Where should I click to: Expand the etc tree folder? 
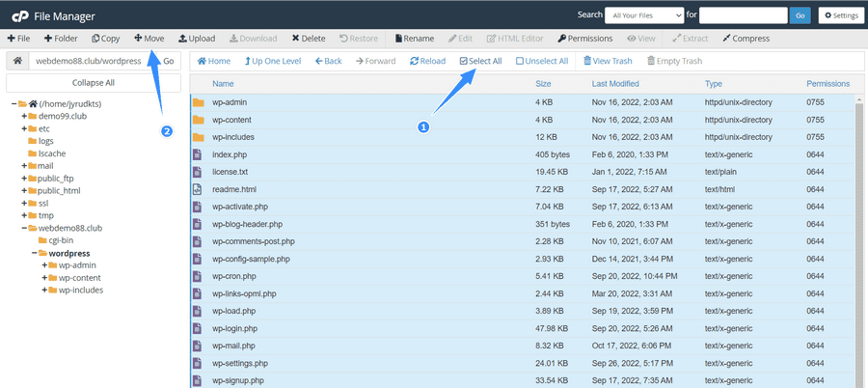coord(24,128)
